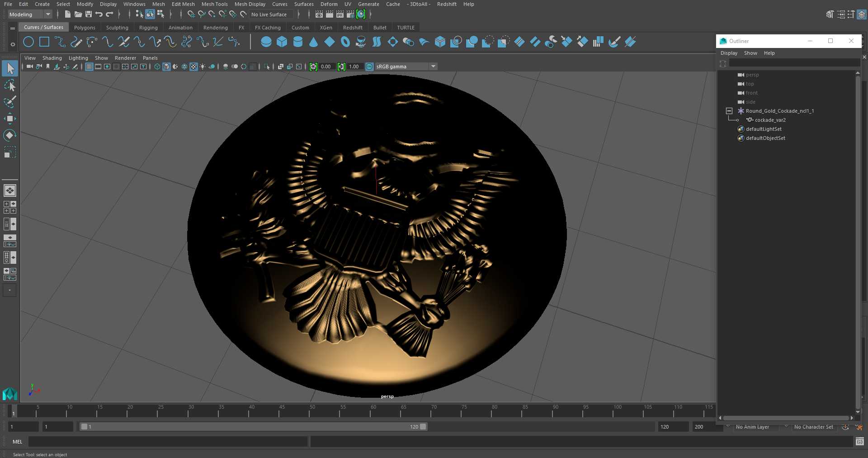Click the Undo arrow icon

[99, 14]
